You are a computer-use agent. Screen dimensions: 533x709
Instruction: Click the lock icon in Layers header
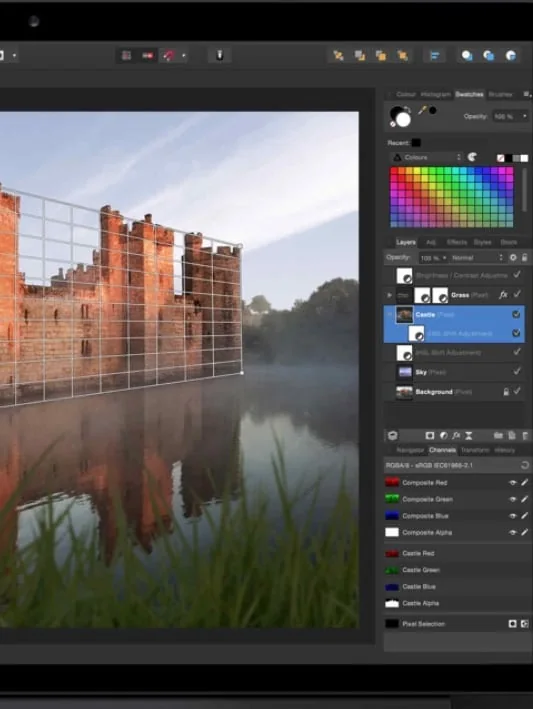click(524, 257)
